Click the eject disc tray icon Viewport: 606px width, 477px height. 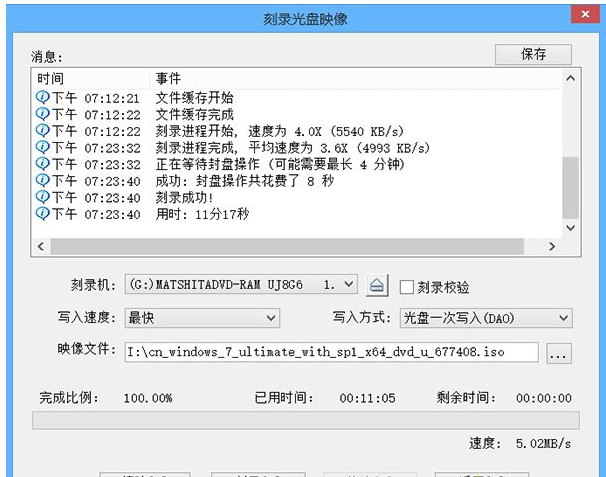tap(377, 286)
